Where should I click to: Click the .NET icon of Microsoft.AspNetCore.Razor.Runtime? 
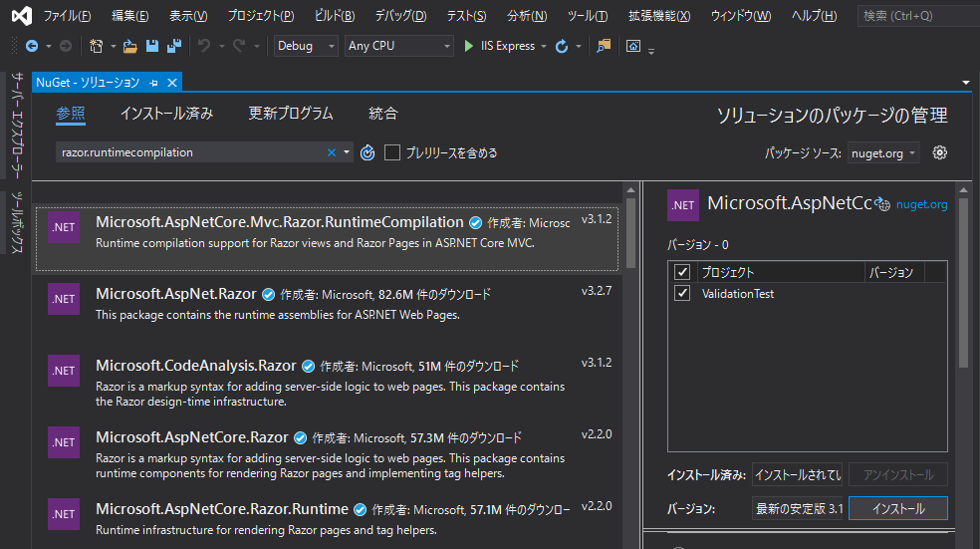point(64,514)
